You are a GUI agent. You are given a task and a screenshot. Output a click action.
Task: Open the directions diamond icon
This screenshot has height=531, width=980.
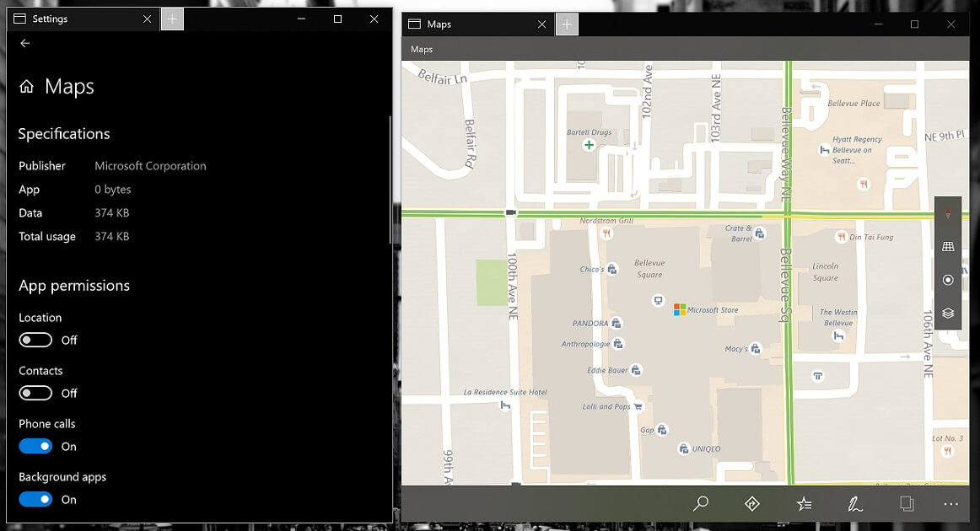752,503
